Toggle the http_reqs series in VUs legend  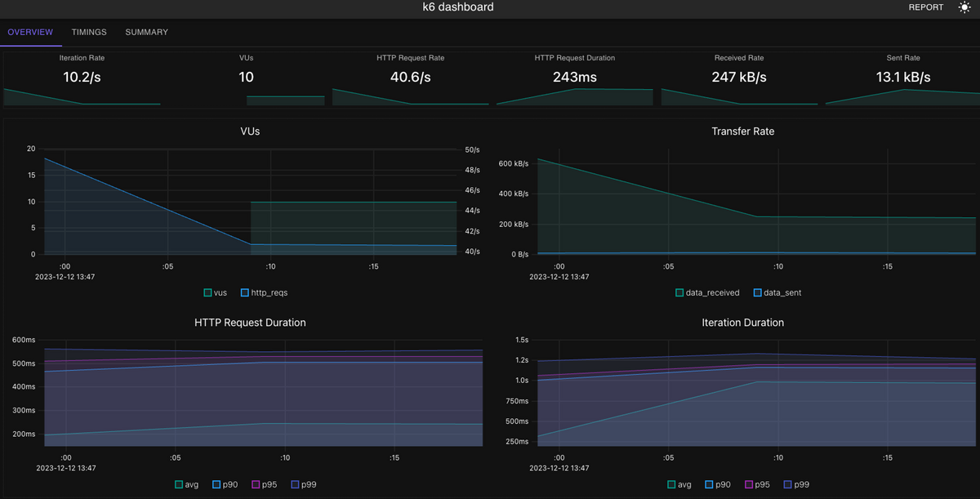(265, 292)
